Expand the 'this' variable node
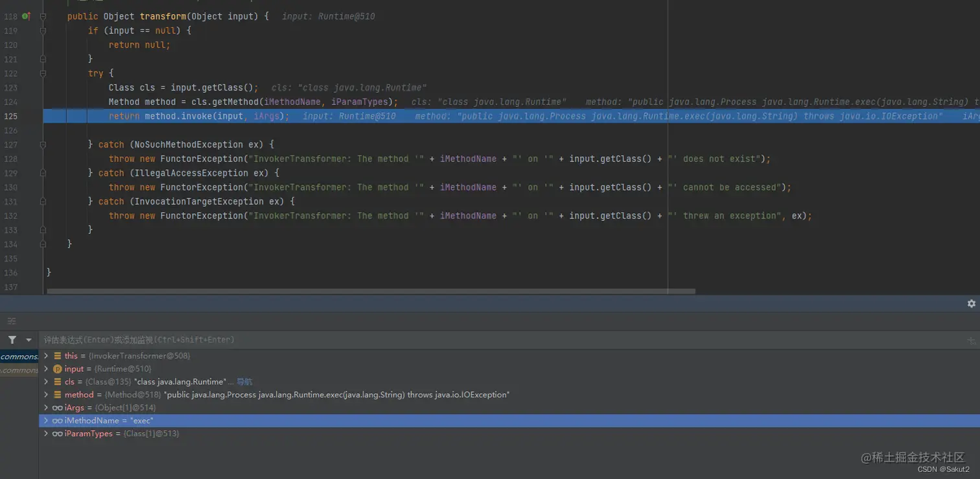Screen dimensions: 980x479 (46, 356)
